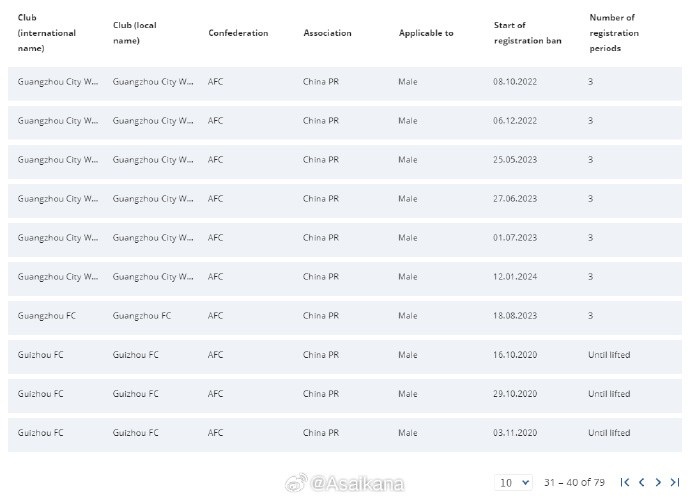Image resolution: width=690 pixels, height=498 pixels.
Task: Go to the next page arrow
Action: tap(658, 482)
